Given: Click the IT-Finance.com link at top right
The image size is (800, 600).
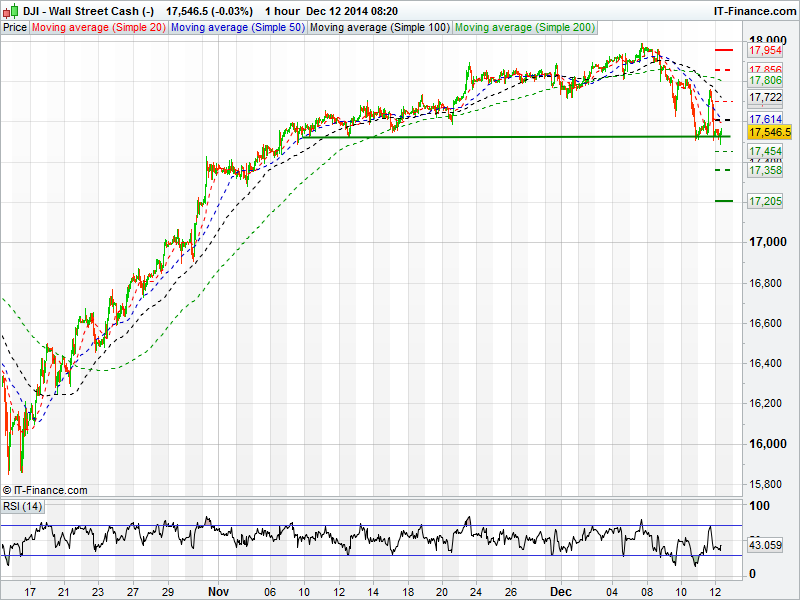Looking at the screenshot, I should (x=754, y=10).
